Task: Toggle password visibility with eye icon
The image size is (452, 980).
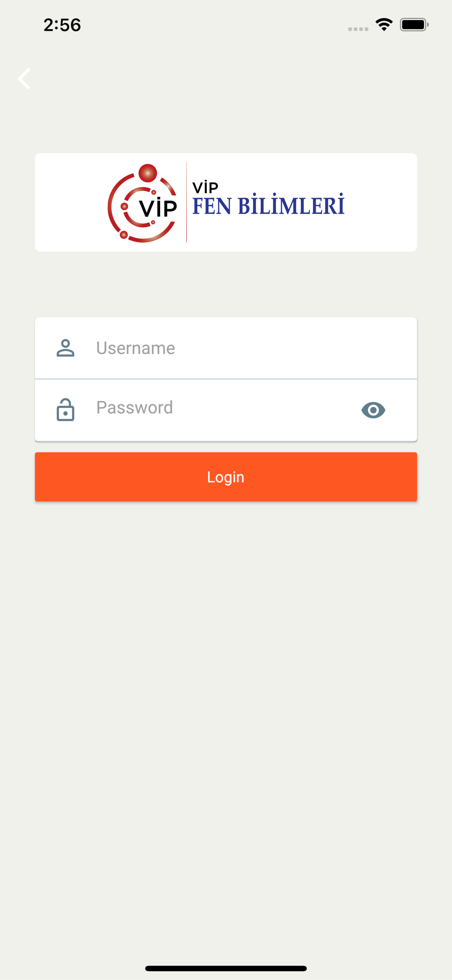Action: tap(373, 410)
